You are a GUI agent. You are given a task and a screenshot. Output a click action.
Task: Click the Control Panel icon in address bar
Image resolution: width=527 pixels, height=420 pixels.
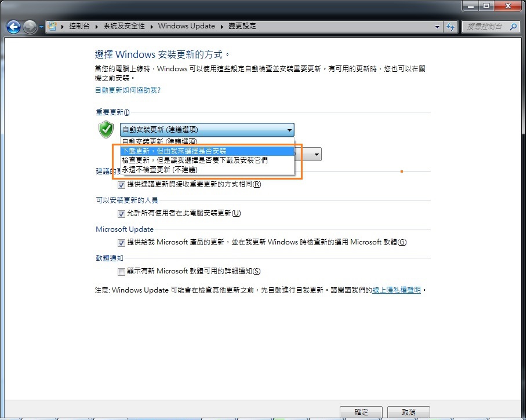tap(52, 26)
